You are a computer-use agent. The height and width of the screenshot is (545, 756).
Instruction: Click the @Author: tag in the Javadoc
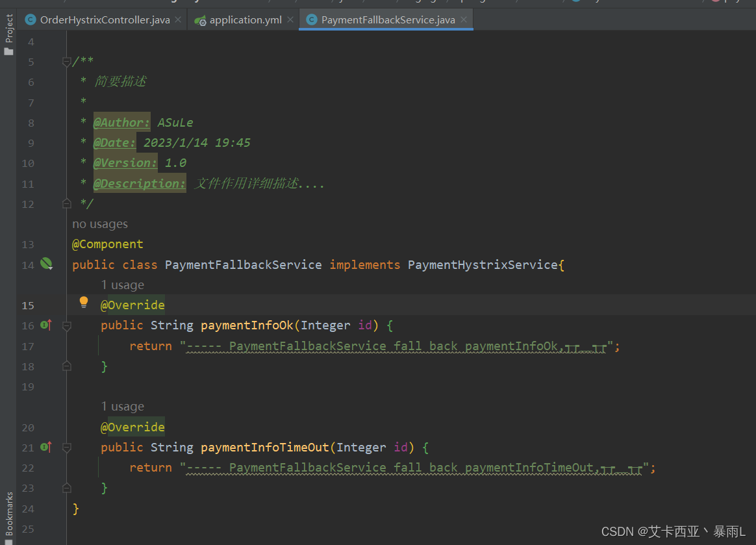tap(121, 123)
